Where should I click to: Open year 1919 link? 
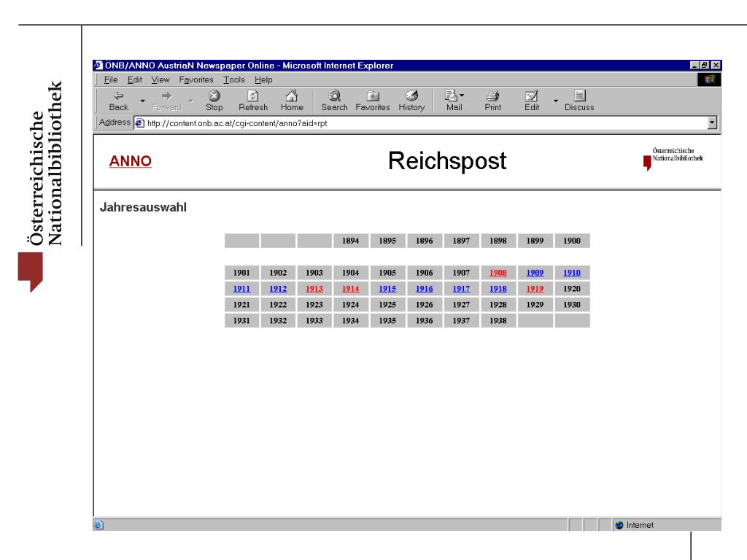click(x=535, y=289)
